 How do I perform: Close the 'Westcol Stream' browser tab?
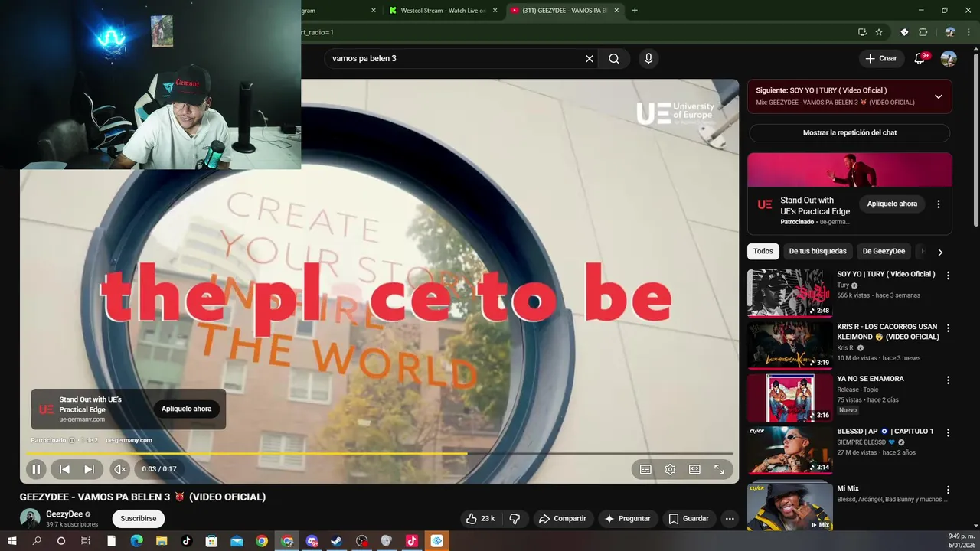point(495,11)
